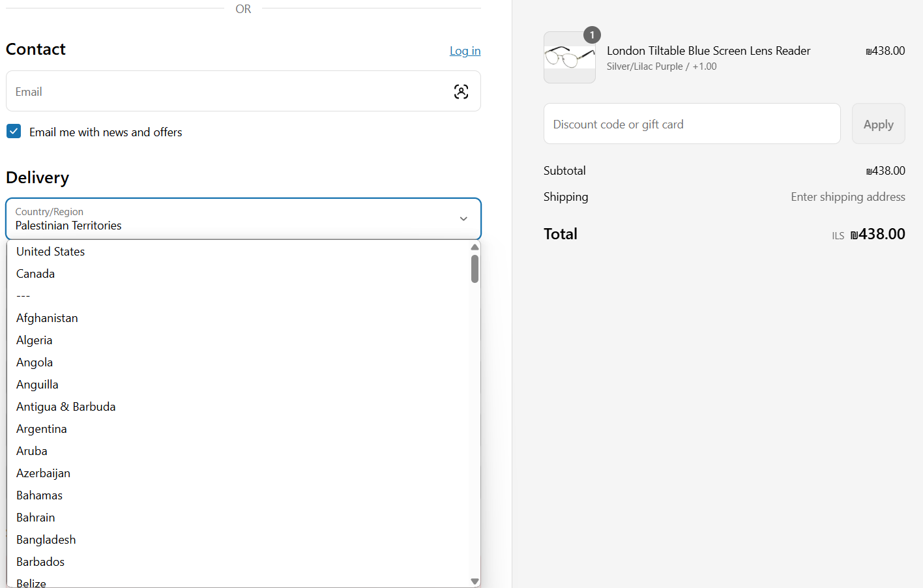Click the quantity badge on product thumbnail

pyautogui.click(x=592, y=35)
